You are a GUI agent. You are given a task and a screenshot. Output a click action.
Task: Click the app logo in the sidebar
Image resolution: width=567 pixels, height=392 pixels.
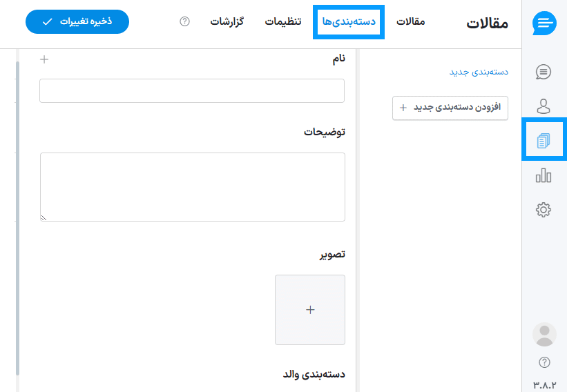pyautogui.click(x=544, y=23)
